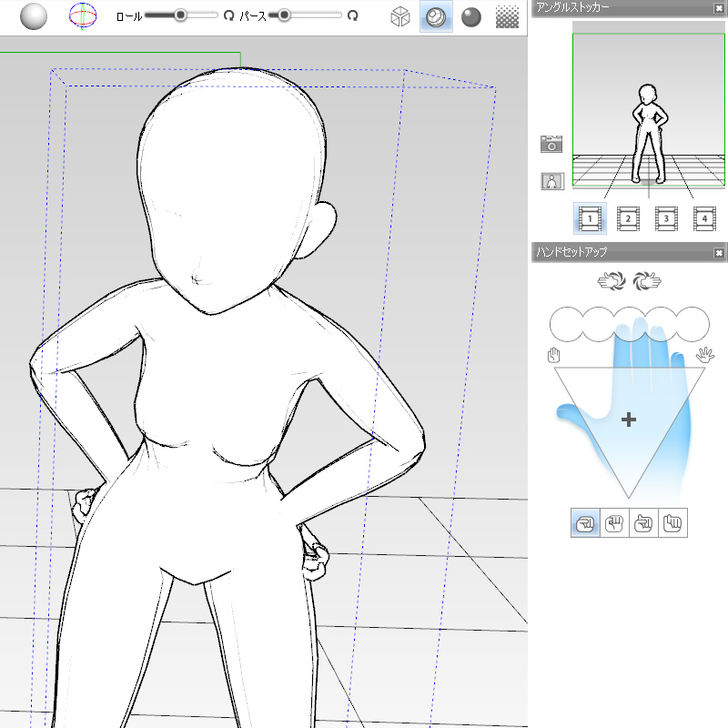728x728 pixels.
Task: Click the spread open hand icon
Action: coord(703,355)
